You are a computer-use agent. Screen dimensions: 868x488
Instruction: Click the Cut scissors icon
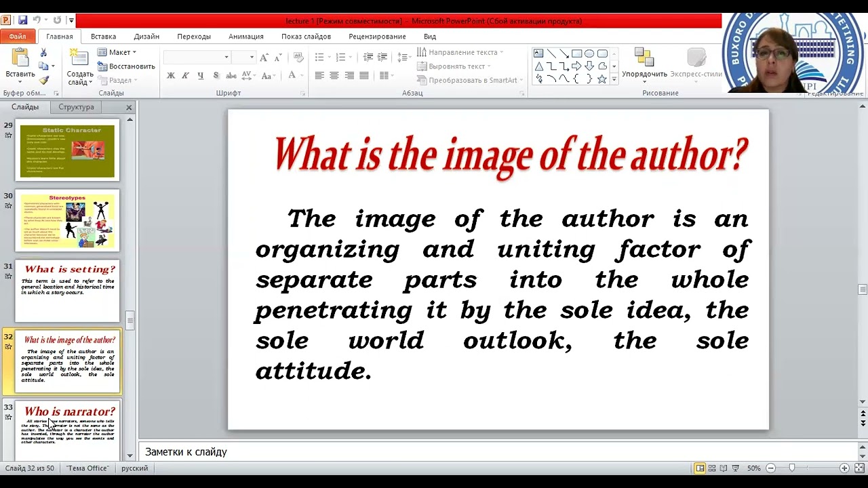[43, 52]
